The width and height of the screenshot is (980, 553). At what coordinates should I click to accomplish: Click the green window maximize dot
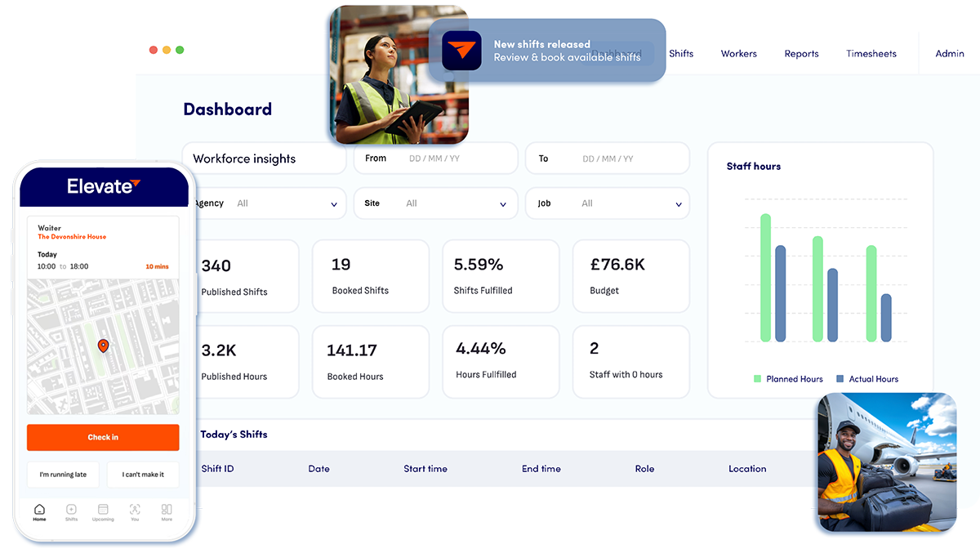pos(180,50)
